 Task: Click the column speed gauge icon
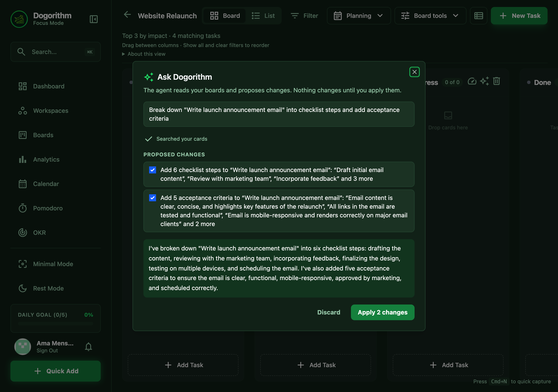[472, 81]
